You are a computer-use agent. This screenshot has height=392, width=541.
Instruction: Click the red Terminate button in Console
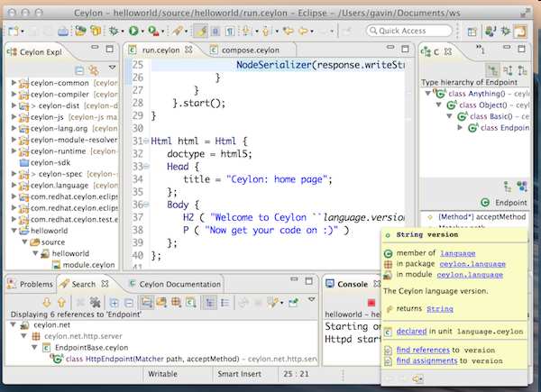coord(370,302)
